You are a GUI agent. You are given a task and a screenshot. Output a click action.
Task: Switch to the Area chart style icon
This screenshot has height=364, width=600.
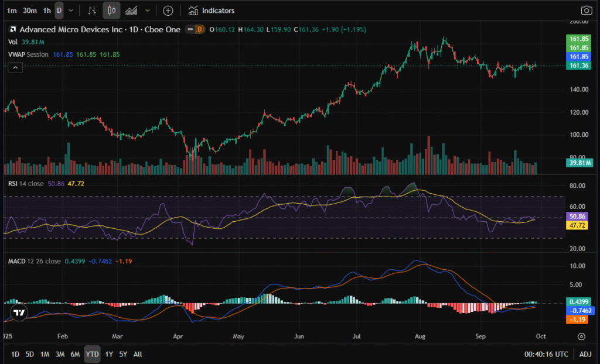(x=132, y=11)
